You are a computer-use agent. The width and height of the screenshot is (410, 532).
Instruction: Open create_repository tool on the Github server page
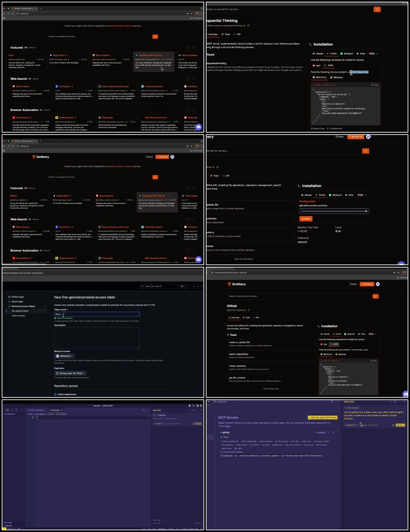point(271,367)
